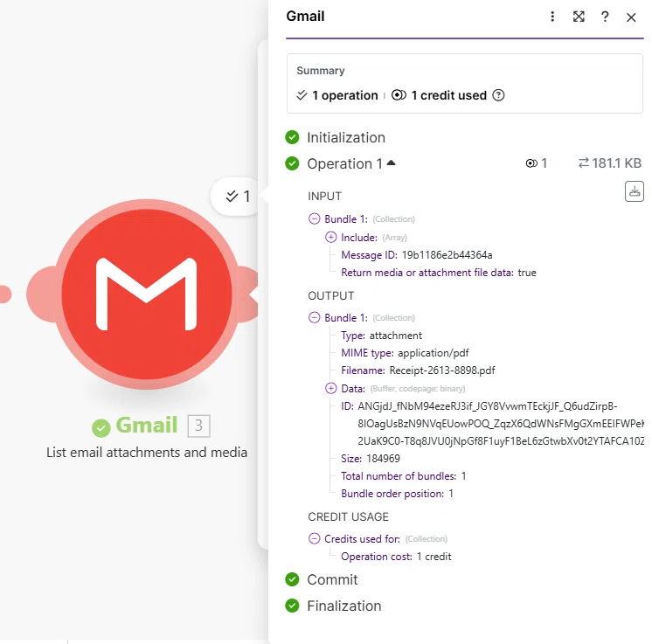Collapse the Credits used for collection
652x644 pixels.
[x=315, y=539]
